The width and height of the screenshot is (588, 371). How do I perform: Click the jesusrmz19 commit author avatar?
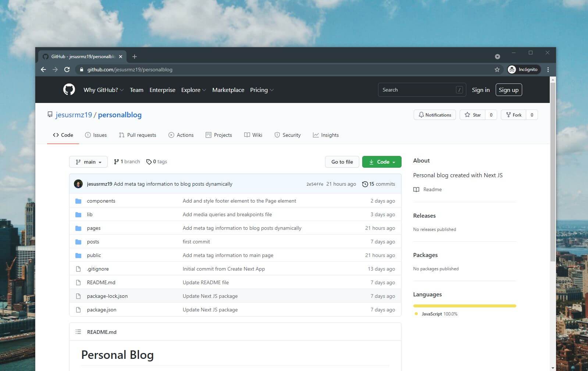78,184
